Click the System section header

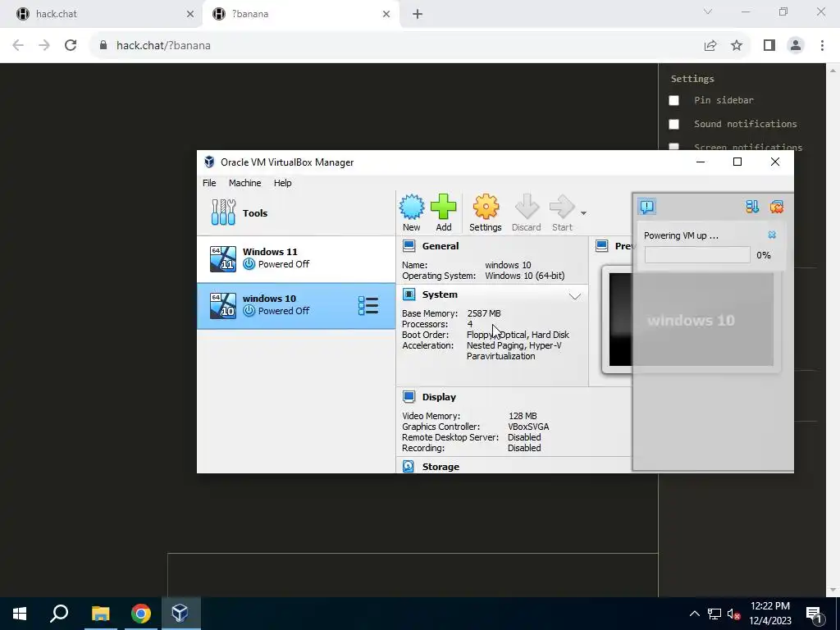[x=440, y=294]
